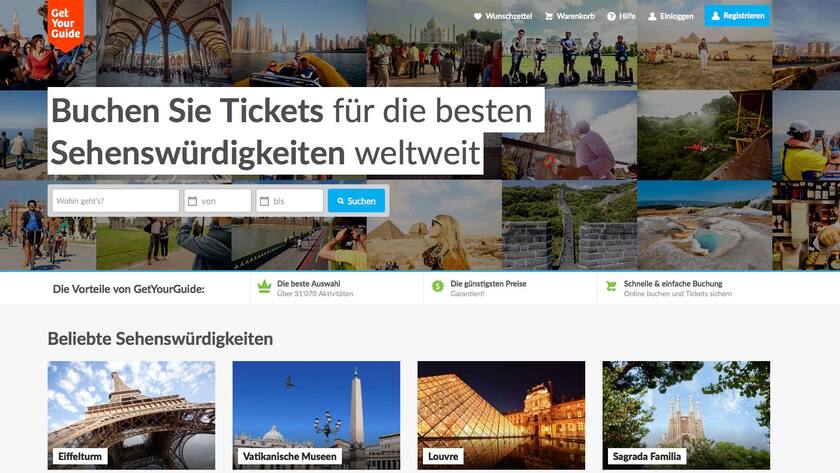Screen dimensions: 840x473
Task: Focus the 'Wohin geht's?' destination field
Action: [x=116, y=201]
